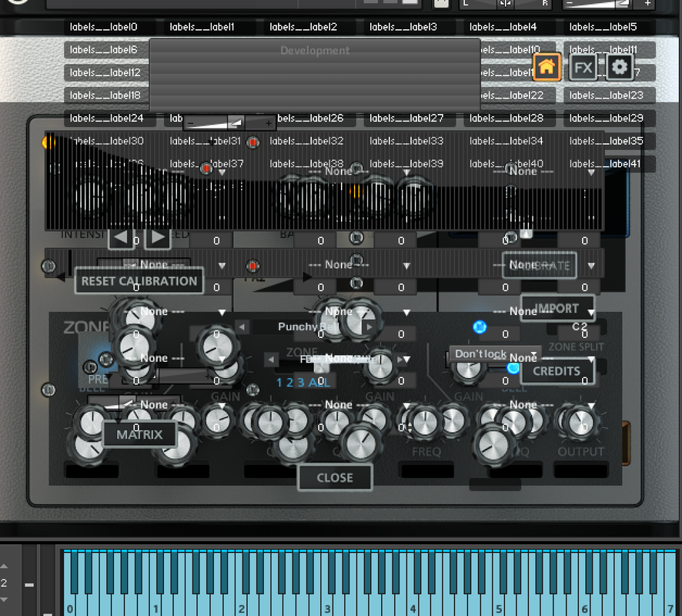Shift keyboard octave down arrow
This screenshot has width=682, height=616.
(4, 600)
